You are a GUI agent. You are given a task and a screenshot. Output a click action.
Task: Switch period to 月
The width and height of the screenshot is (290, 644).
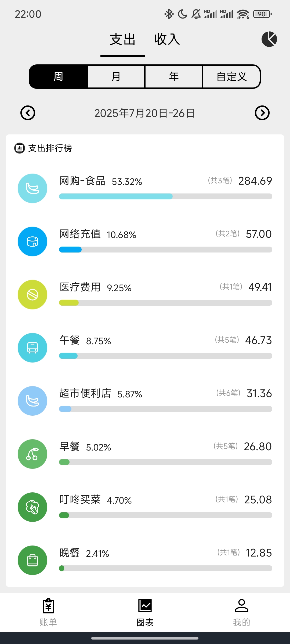point(116,77)
